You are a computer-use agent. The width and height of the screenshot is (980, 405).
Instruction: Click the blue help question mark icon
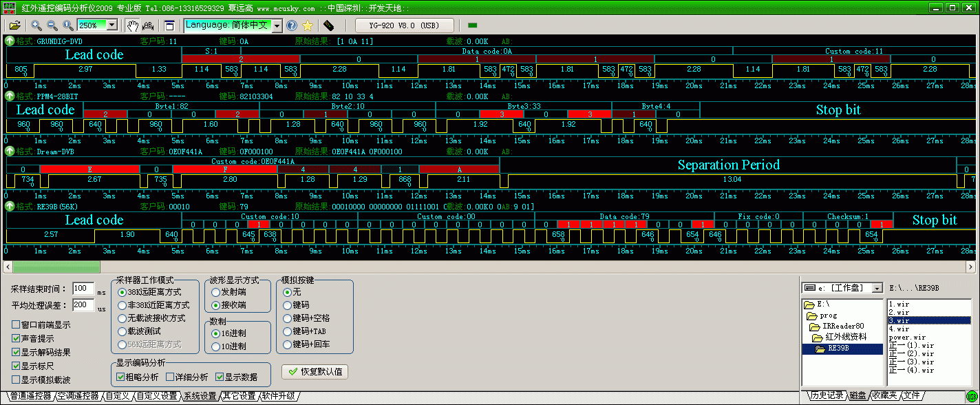pos(292,25)
